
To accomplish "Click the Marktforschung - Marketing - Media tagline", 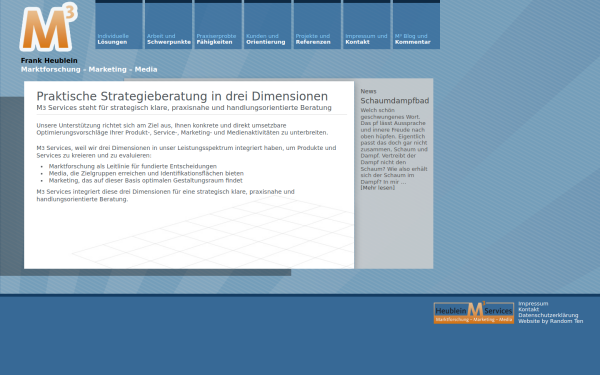I will click(x=89, y=69).
